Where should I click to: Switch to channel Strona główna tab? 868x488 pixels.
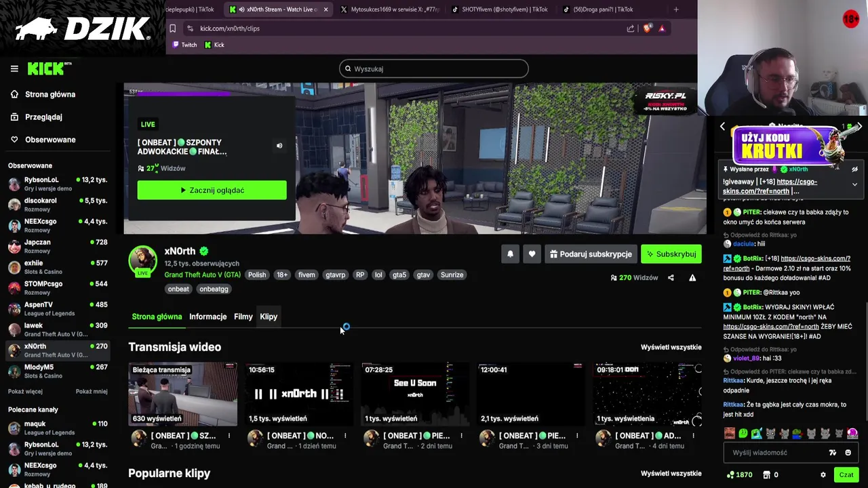(157, 317)
